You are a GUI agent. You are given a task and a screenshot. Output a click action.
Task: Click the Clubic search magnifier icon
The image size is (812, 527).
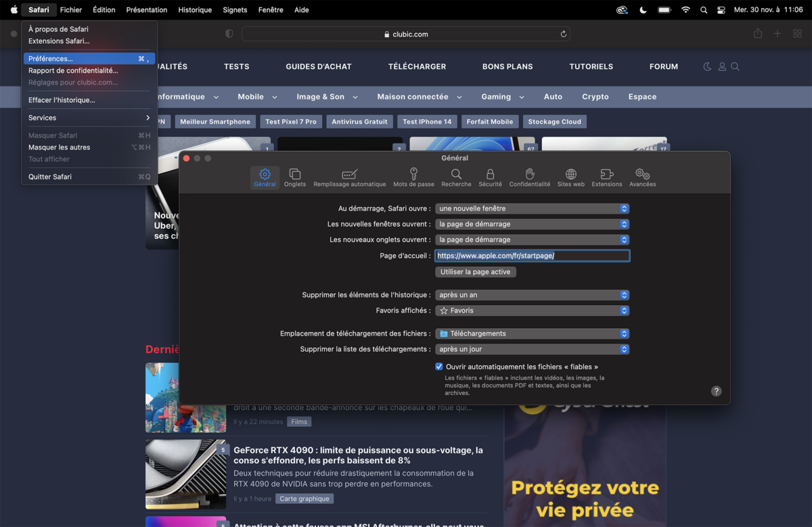pos(735,66)
